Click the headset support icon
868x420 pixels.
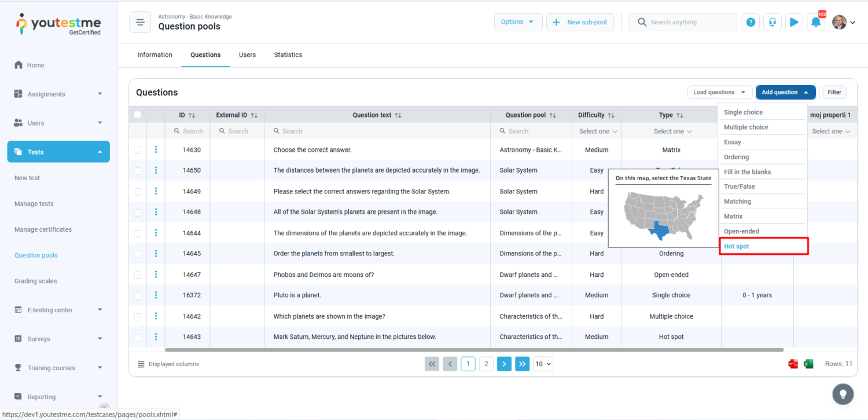click(x=772, y=23)
